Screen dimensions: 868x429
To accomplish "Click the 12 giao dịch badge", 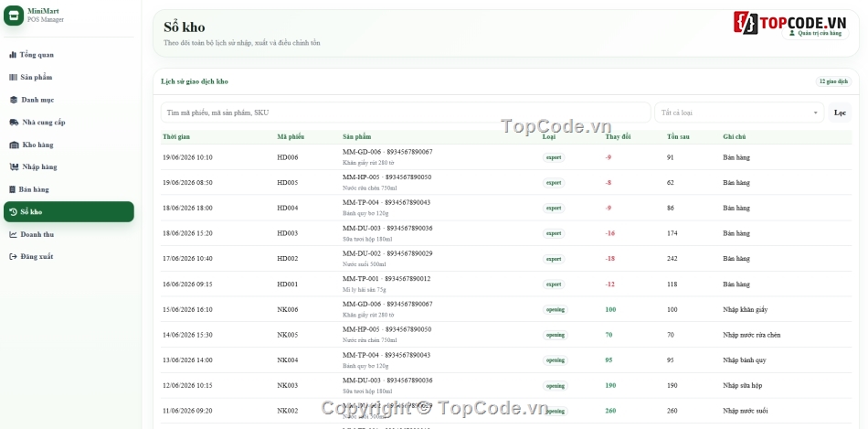I will [x=833, y=81].
